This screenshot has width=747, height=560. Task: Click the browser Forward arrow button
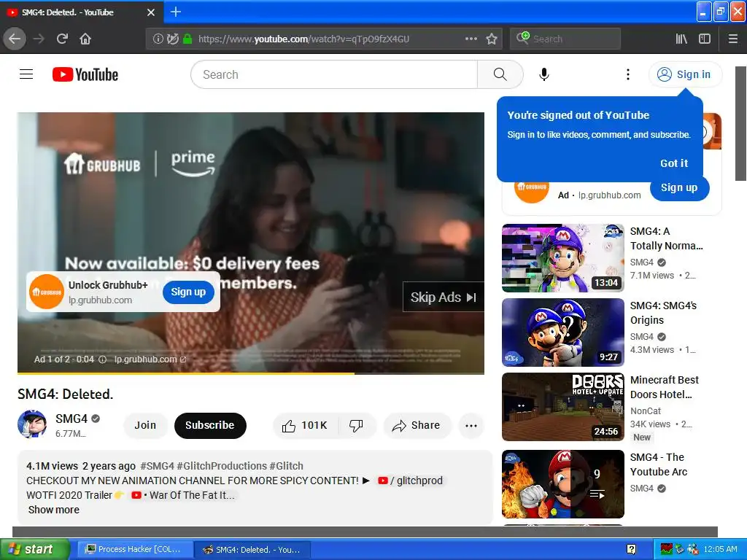(x=39, y=39)
